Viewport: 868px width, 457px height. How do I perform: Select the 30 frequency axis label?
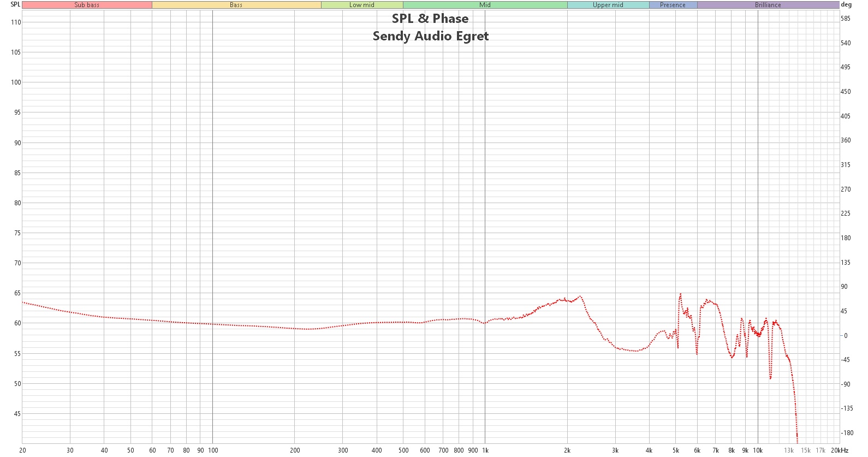coord(70,450)
